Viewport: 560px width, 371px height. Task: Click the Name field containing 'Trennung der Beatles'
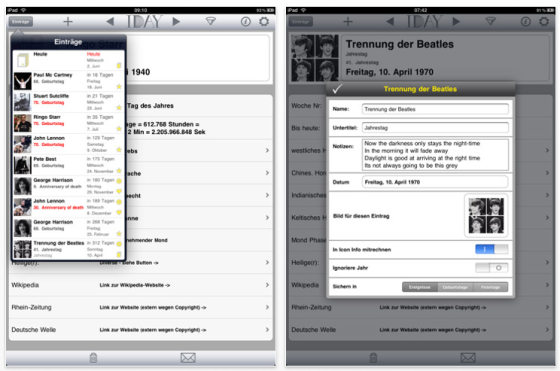pyautogui.click(x=435, y=109)
